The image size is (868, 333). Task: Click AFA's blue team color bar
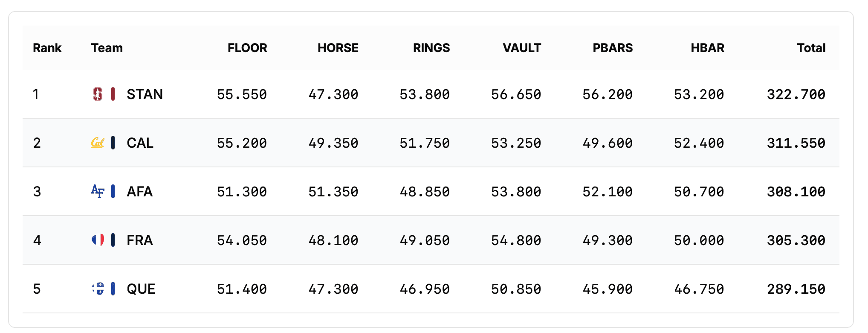(x=113, y=191)
